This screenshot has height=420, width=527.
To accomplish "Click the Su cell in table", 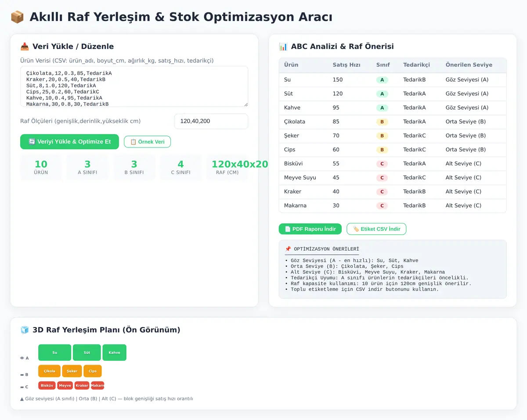I will [x=303, y=80].
